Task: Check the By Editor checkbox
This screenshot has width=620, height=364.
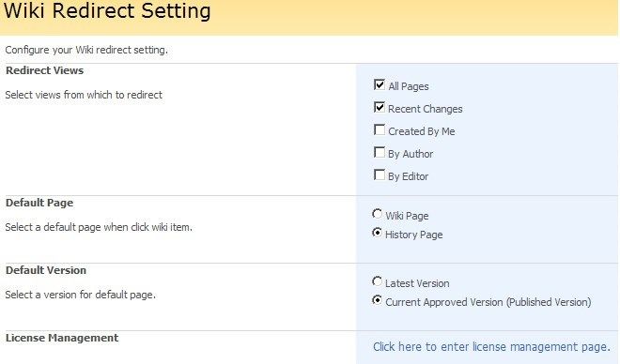Action: tap(380, 174)
